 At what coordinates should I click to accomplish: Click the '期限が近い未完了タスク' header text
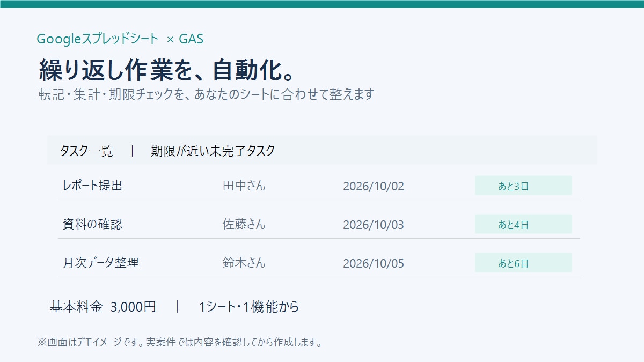click(x=213, y=151)
